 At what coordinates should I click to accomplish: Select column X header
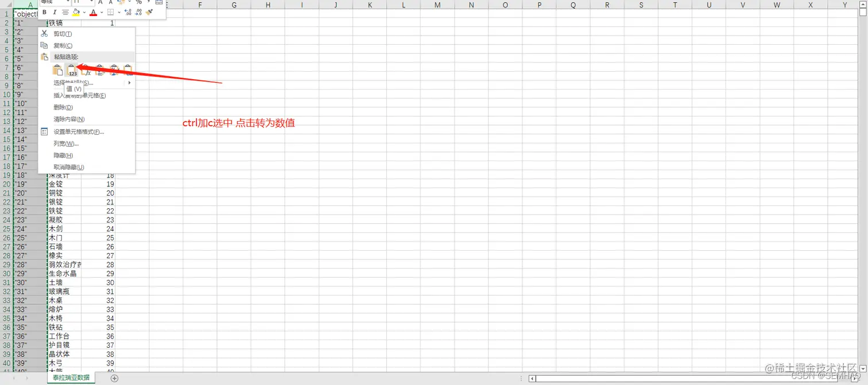(x=811, y=5)
